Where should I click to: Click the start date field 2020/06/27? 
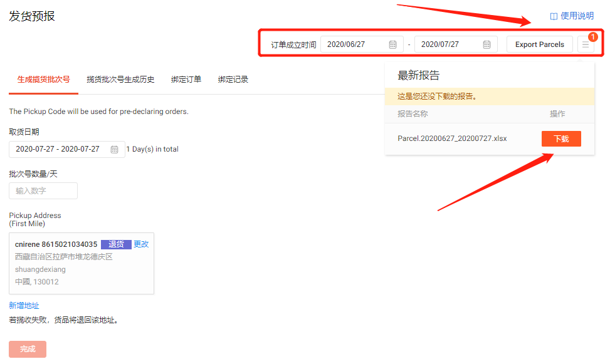tap(362, 44)
